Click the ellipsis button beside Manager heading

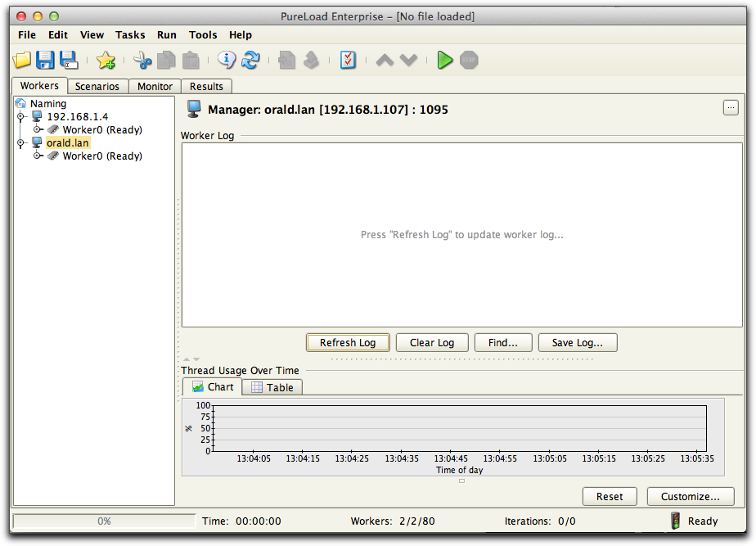click(x=731, y=108)
